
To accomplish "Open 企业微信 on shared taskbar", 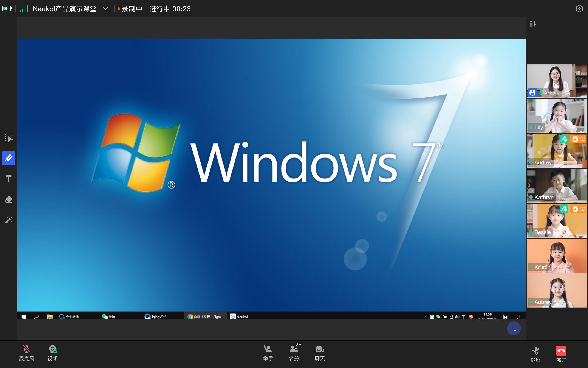I will (x=69, y=317).
